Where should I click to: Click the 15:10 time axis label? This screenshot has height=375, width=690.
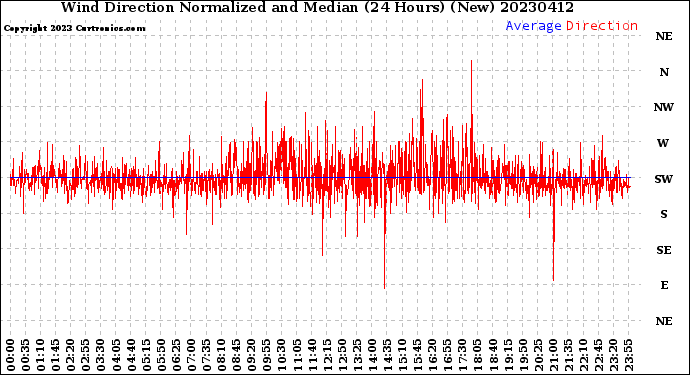403,355
